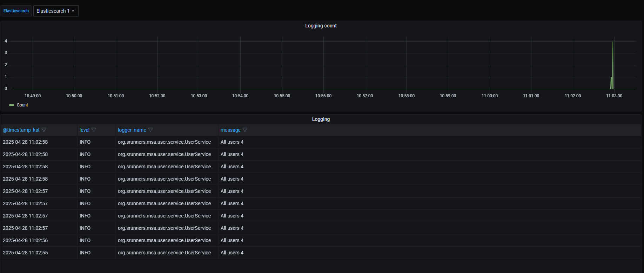This screenshot has height=273, width=644.
Task: Select timestamp cell 2025-04-28 11:02:56
Action: click(25, 240)
